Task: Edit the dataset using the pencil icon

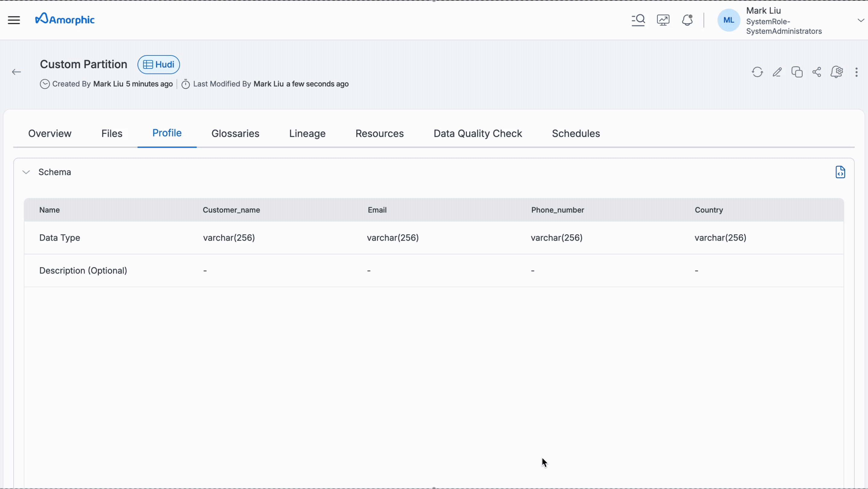Action: coord(777,72)
